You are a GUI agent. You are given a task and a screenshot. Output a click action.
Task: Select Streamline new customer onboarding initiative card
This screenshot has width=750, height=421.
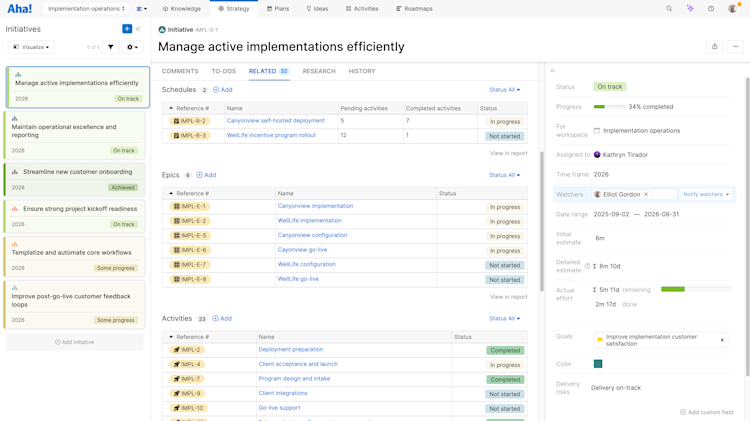coord(75,179)
